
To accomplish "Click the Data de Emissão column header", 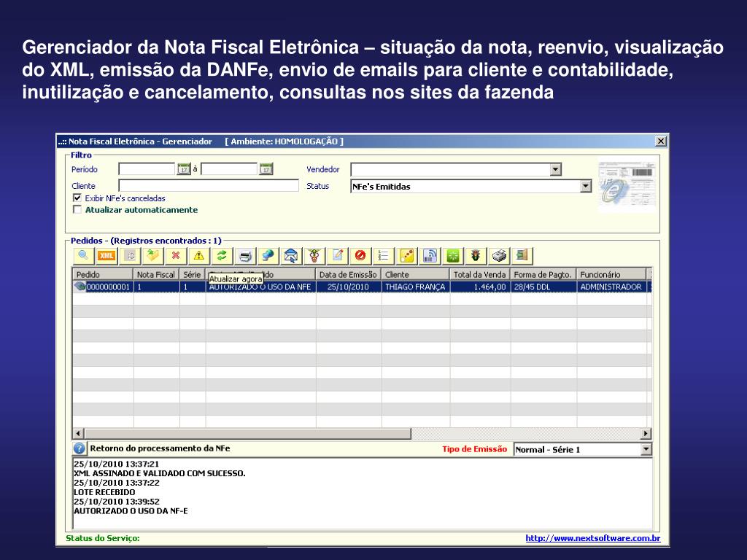I will pos(348,275).
